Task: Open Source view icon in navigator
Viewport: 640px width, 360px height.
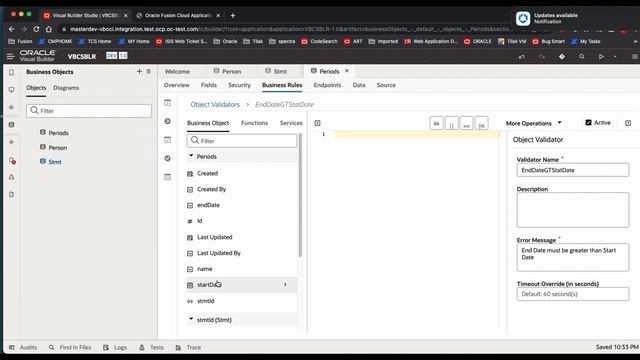Action: (11, 177)
